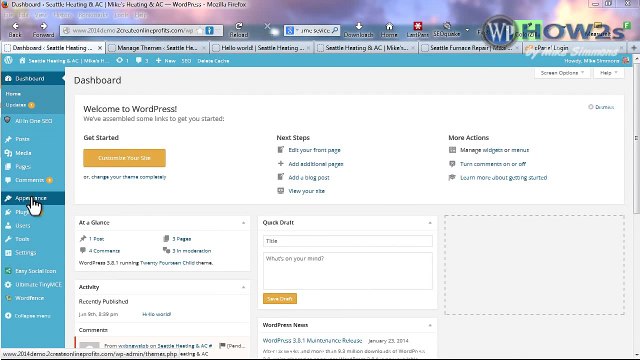Focus the What's on your mind textarea
The height and width of the screenshot is (360, 640).
pos(348,271)
